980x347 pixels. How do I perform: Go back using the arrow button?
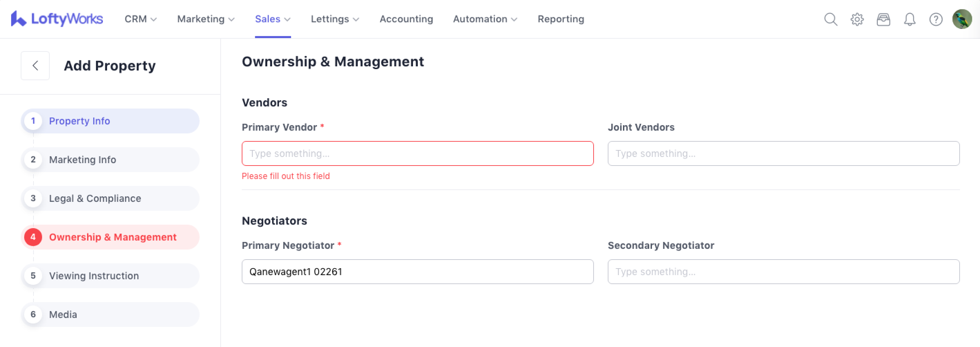pos(35,66)
